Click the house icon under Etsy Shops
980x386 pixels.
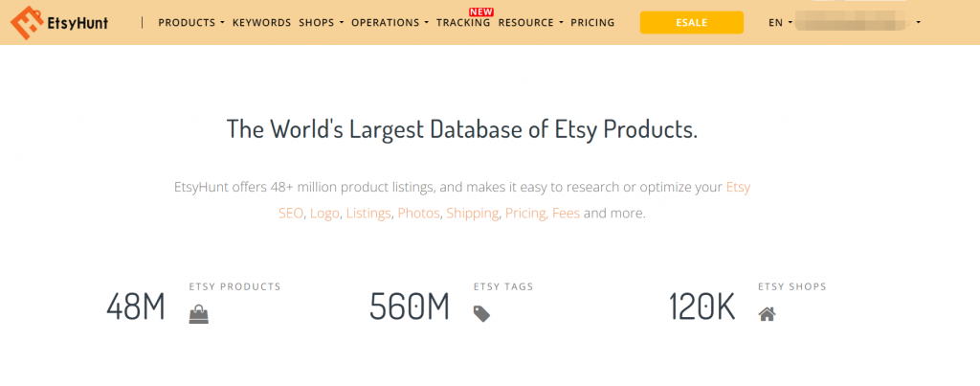pos(767,314)
